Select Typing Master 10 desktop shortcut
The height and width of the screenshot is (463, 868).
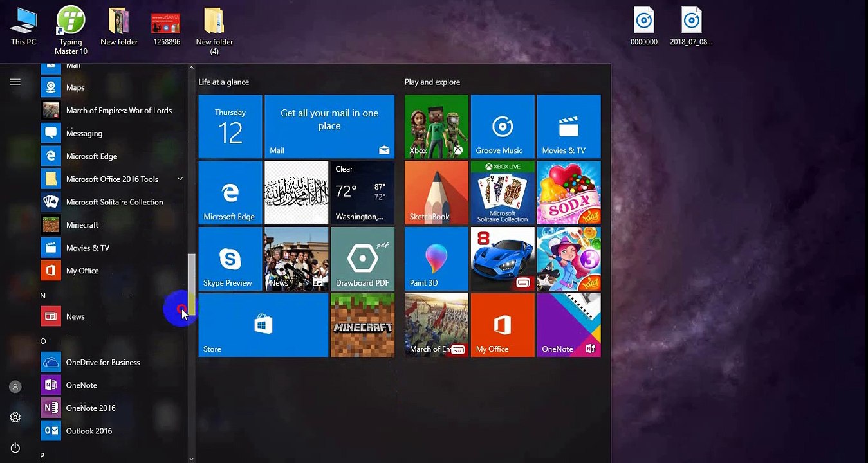(71, 30)
